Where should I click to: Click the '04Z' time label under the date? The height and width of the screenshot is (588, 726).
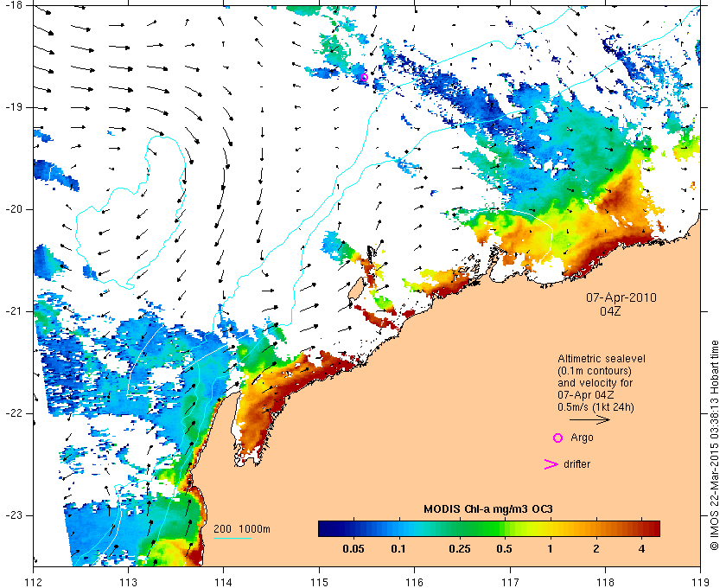point(611,311)
